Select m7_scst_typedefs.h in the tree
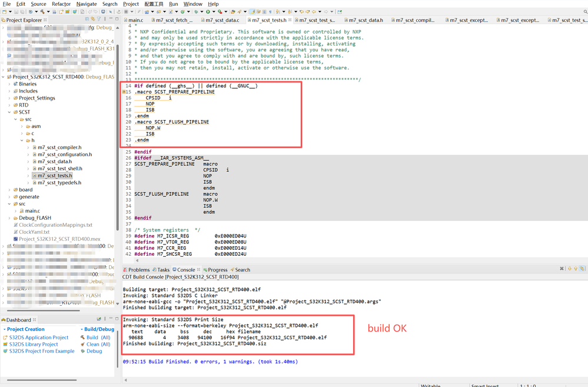This screenshot has height=387, width=588. point(59,183)
